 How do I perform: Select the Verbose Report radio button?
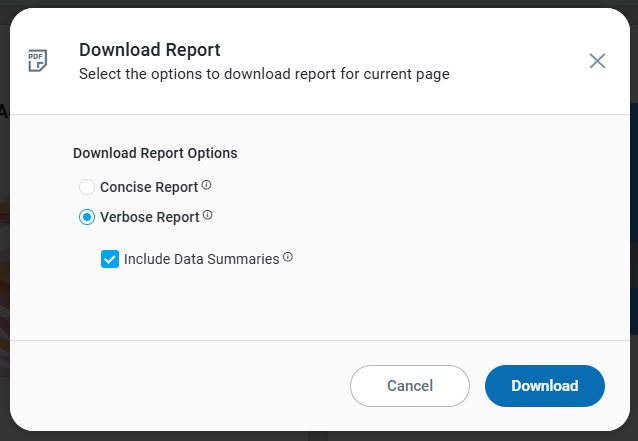click(87, 217)
